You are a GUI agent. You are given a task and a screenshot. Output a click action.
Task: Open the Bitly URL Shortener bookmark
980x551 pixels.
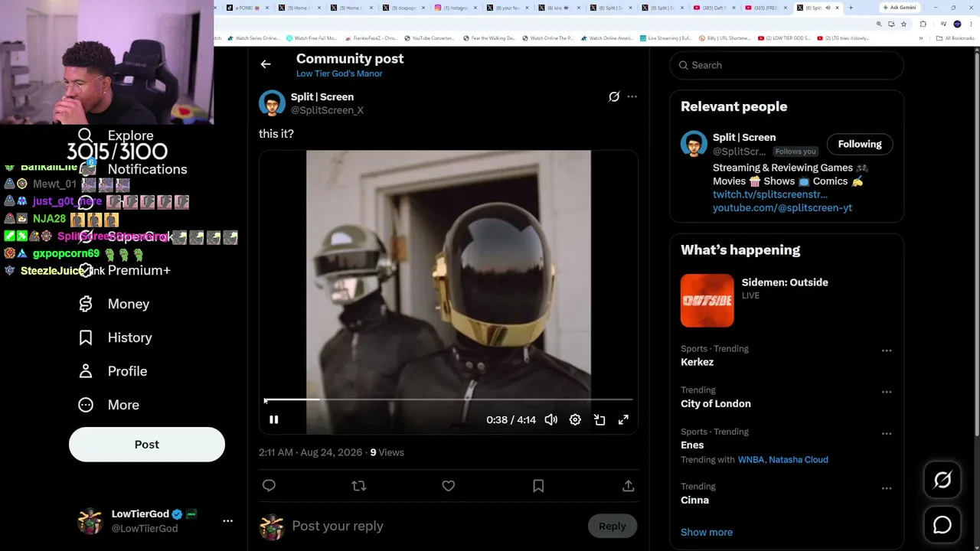724,38
